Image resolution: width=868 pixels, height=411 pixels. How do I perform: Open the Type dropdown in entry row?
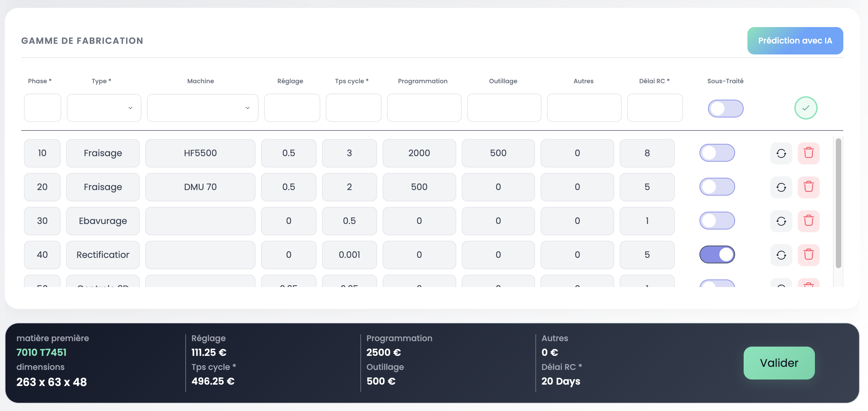click(104, 108)
